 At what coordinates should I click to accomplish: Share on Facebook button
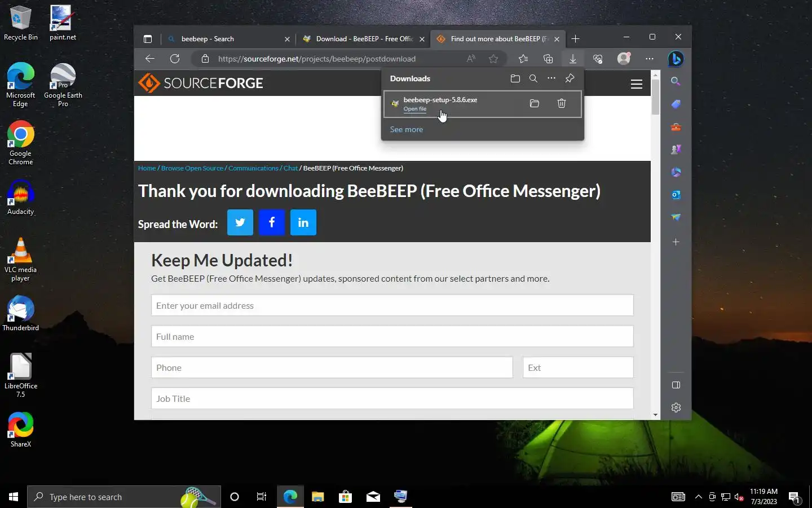[x=272, y=222]
